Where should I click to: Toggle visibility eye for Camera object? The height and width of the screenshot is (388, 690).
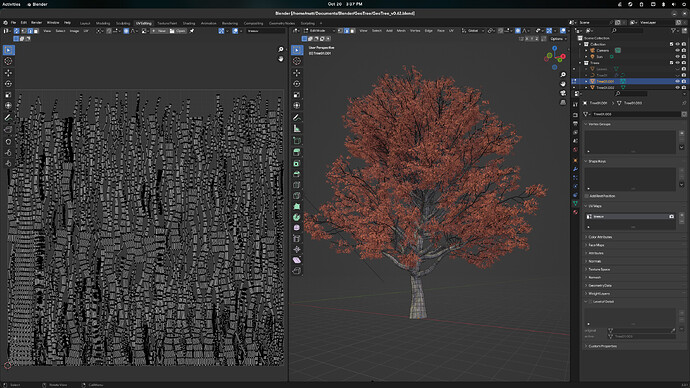pos(678,51)
